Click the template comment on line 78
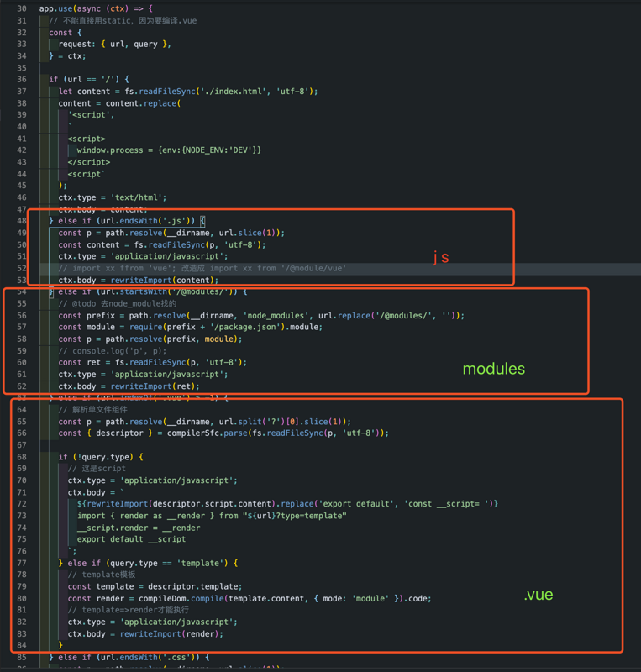 coord(102,575)
